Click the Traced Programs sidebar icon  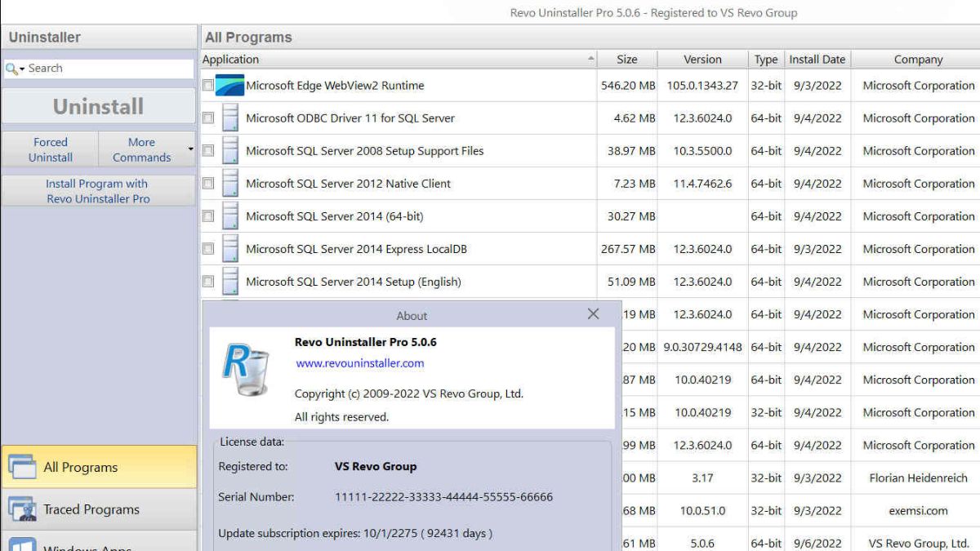coord(21,509)
